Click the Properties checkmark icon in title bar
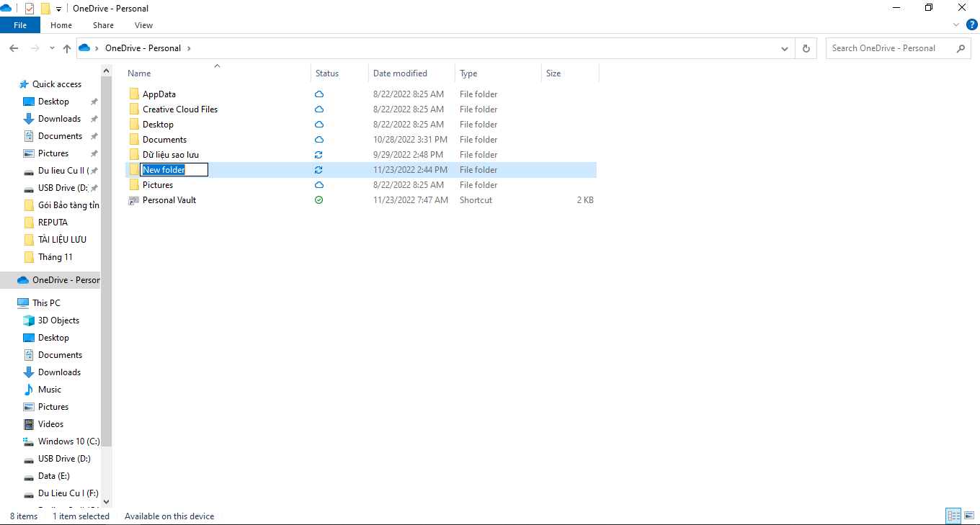This screenshot has height=525, width=980. tap(30, 9)
